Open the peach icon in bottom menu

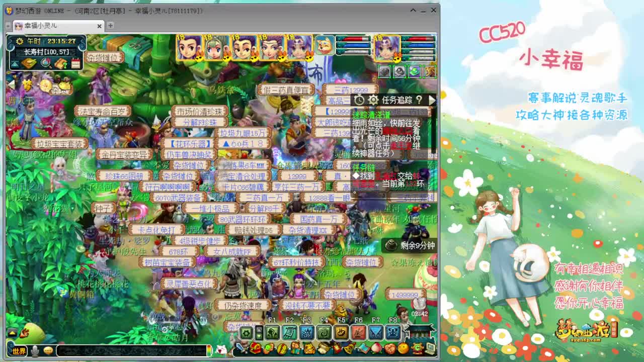pos(376,348)
